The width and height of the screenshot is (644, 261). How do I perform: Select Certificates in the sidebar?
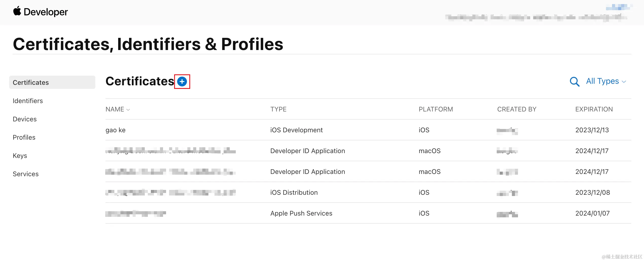click(31, 82)
